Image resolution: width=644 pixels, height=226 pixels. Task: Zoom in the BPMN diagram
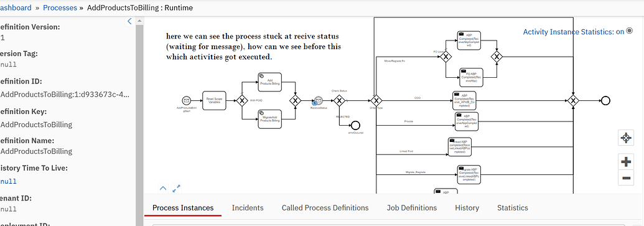625,161
